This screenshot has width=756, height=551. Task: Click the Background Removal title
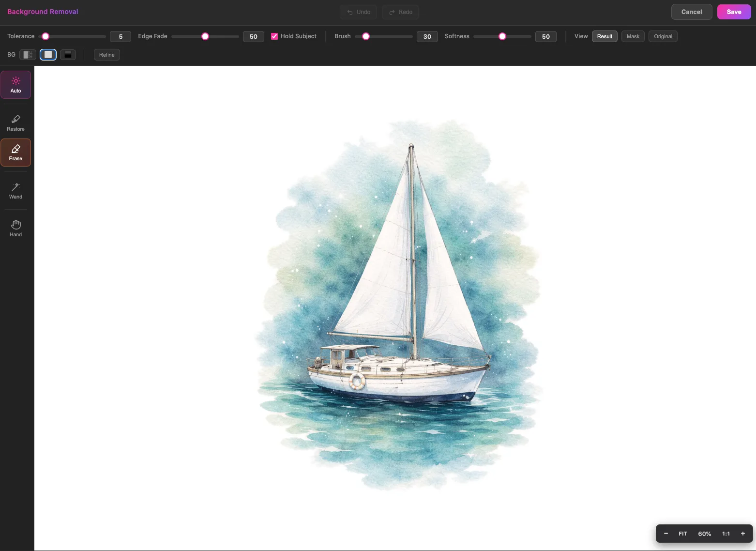point(43,12)
